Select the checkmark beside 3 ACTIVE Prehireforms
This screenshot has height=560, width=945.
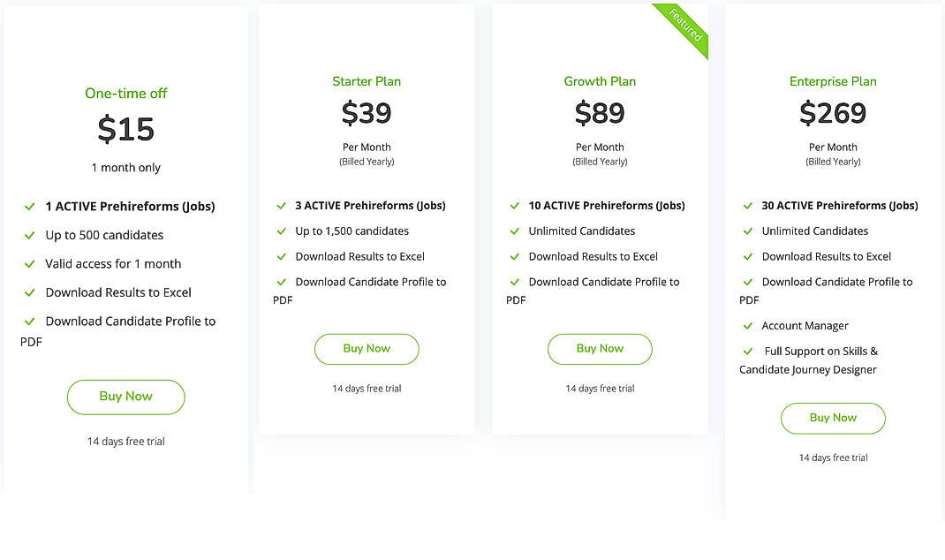coord(282,205)
